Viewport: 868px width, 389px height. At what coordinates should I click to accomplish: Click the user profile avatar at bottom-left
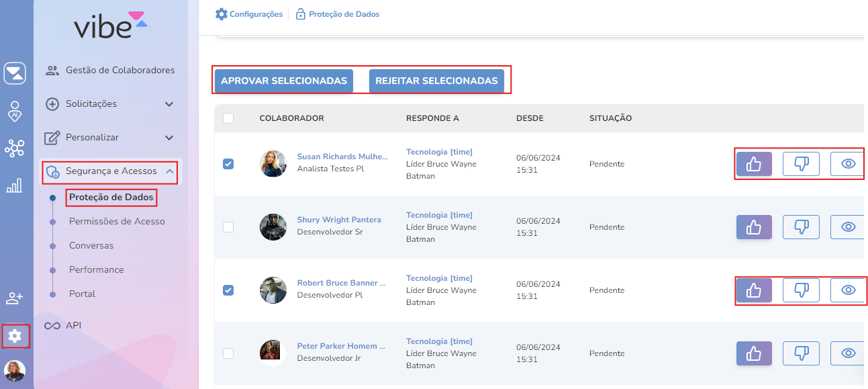tap(15, 370)
